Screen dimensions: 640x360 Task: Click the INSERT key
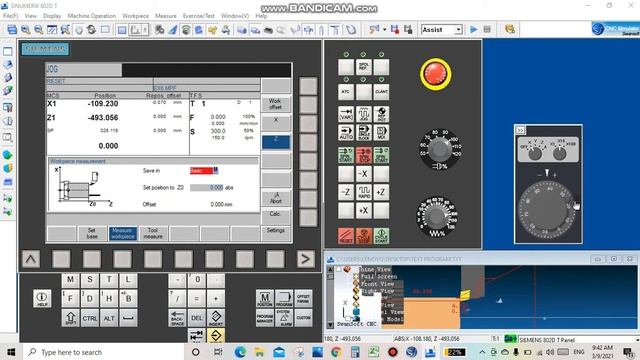pyautogui.click(x=216, y=318)
